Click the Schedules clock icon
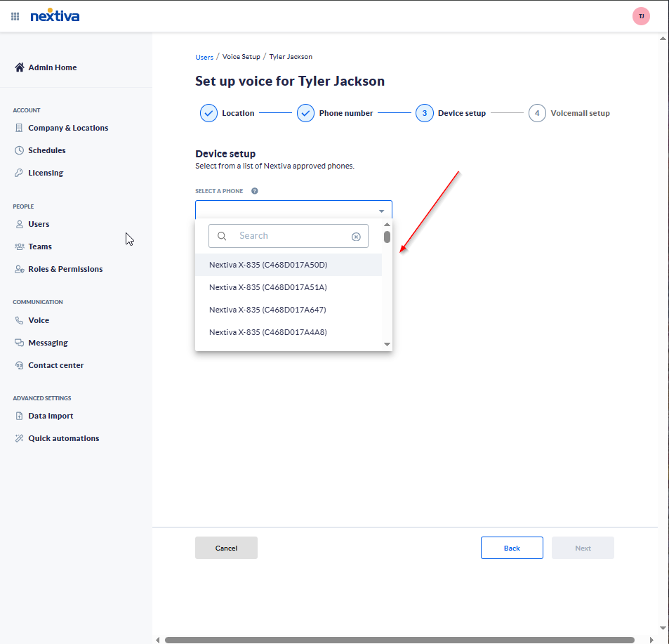Screen dimensions: 669x644 coord(19,150)
